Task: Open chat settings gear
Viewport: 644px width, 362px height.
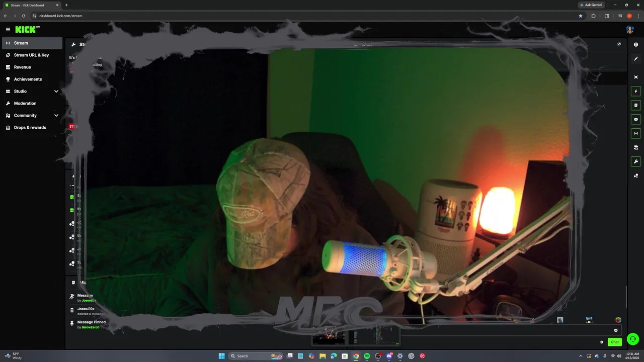Action: [x=602, y=342]
